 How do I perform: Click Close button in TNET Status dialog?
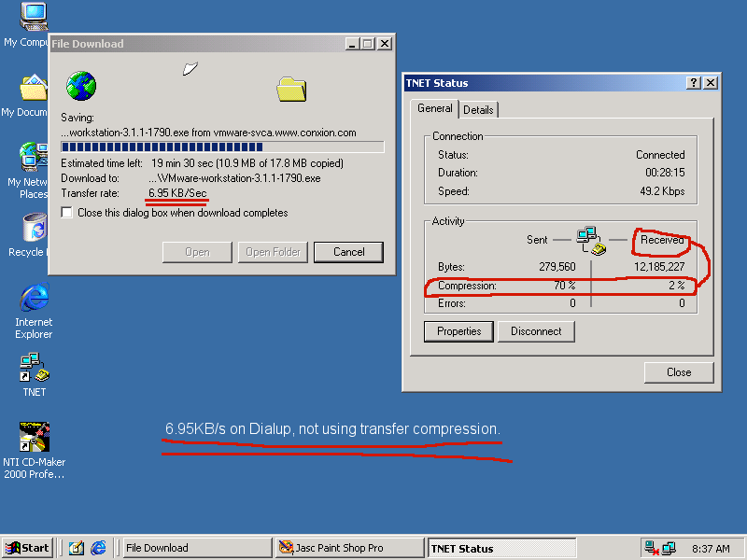tap(679, 372)
